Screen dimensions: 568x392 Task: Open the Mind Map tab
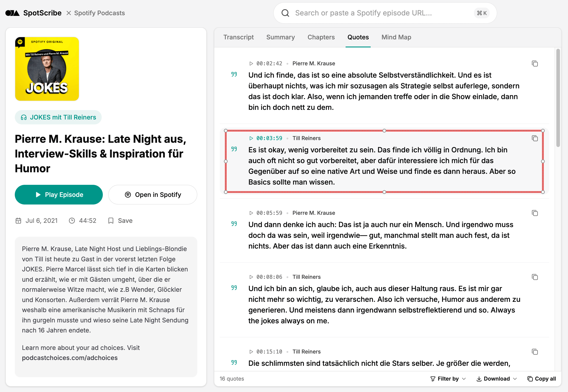coord(396,37)
